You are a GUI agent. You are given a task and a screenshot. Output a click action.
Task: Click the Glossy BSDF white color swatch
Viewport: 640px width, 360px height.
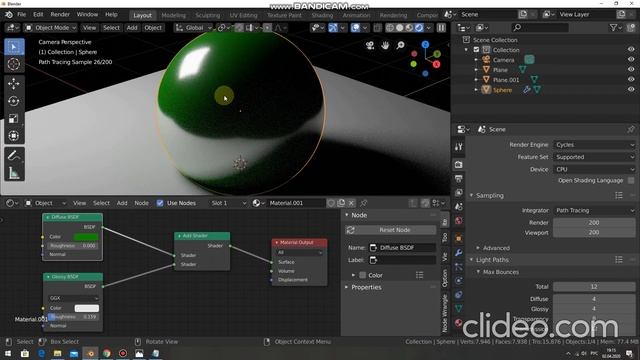87,308
